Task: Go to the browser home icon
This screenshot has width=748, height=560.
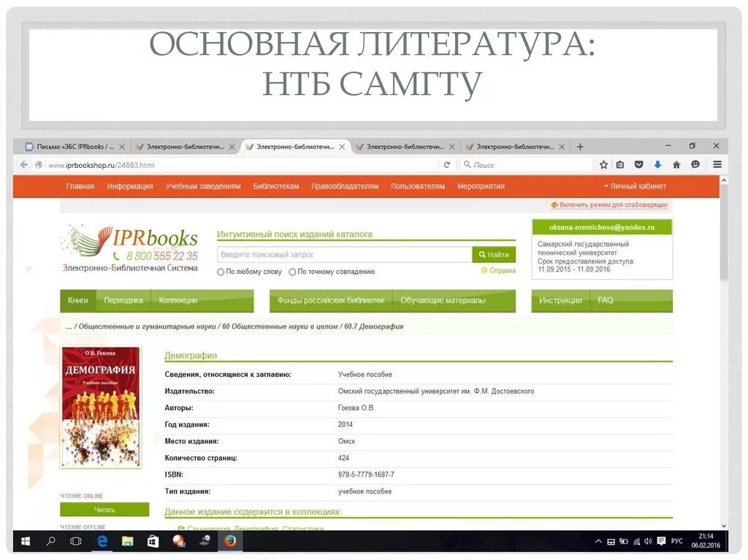Action: (676, 164)
